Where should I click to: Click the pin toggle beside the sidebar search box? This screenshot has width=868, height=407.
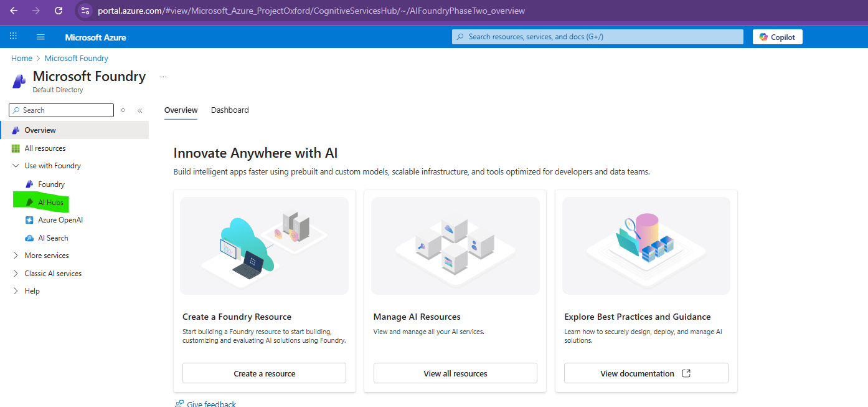click(x=123, y=110)
